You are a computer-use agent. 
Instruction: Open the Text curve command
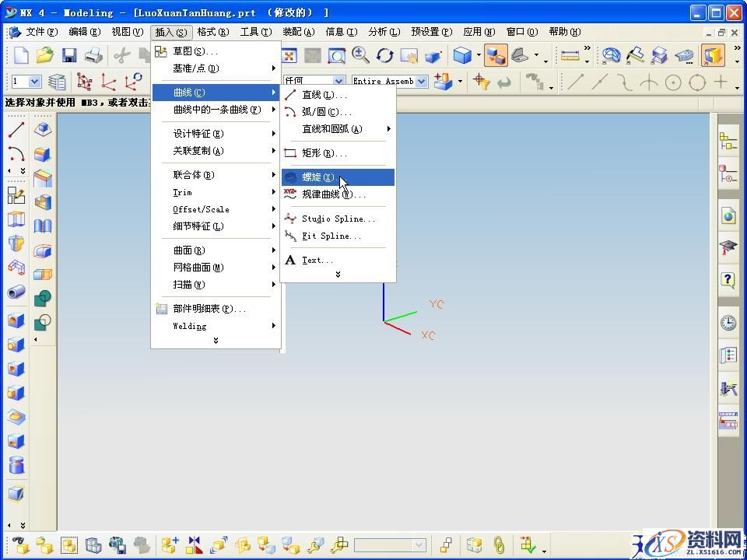pos(317,260)
